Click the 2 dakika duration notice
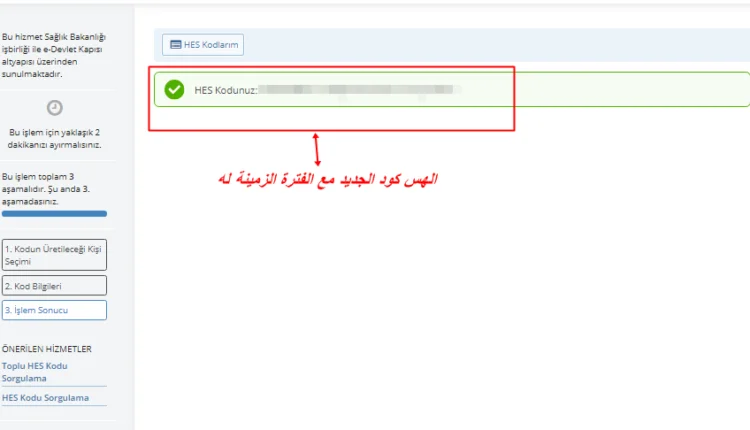Viewport: 750px width, 430px height. coord(55,138)
